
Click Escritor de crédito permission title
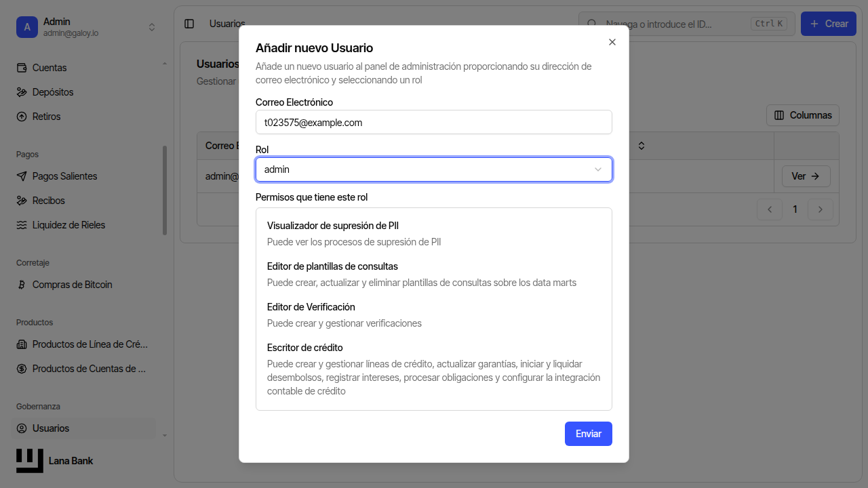coord(305,348)
